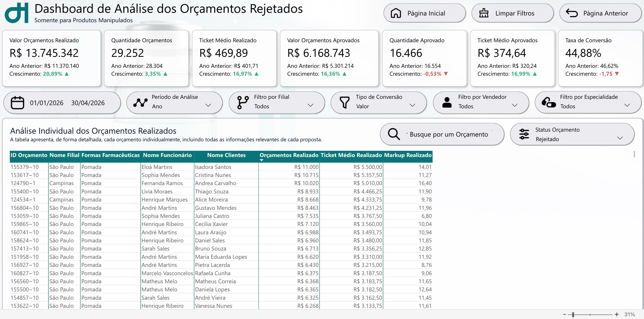
Task: Click the sliders icon for Status Orçamento
Action: click(524, 134)
